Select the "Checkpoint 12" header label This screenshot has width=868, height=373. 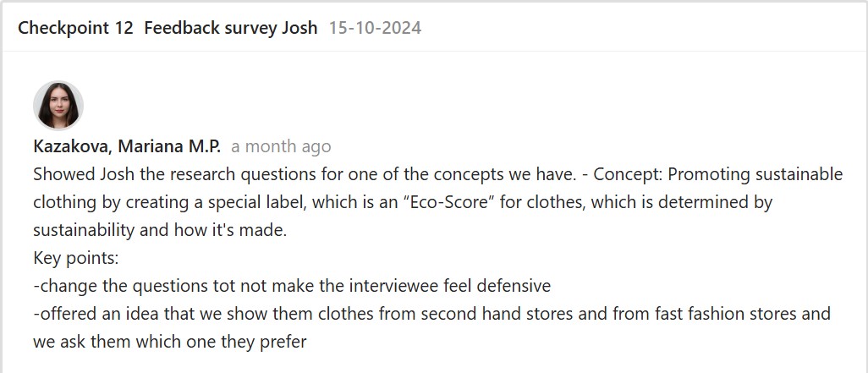[x=75, y=28]
